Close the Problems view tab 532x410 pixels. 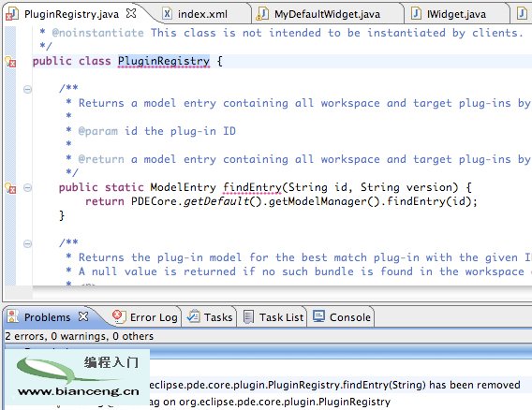click(x=83, y=316)
